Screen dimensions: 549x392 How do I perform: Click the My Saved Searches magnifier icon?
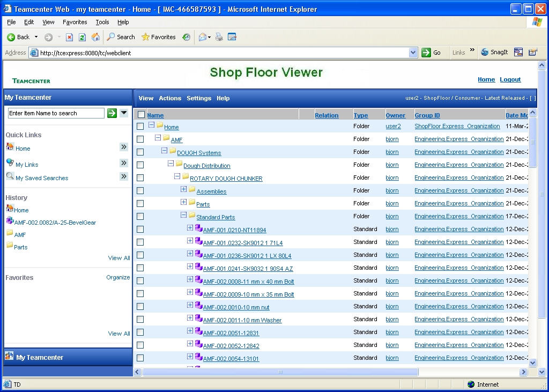(10, 176)
